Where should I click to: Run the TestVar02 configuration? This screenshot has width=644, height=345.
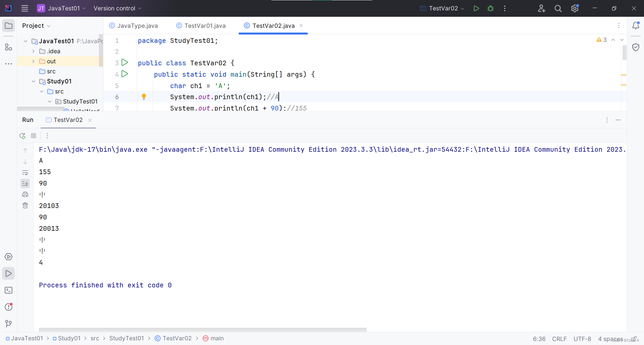click(476, 8)
